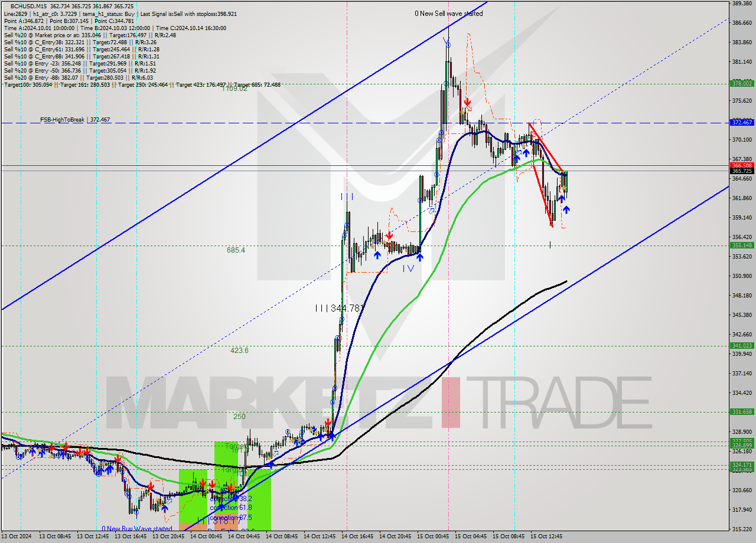Click the 383.860 price axis value

[742, 42]
